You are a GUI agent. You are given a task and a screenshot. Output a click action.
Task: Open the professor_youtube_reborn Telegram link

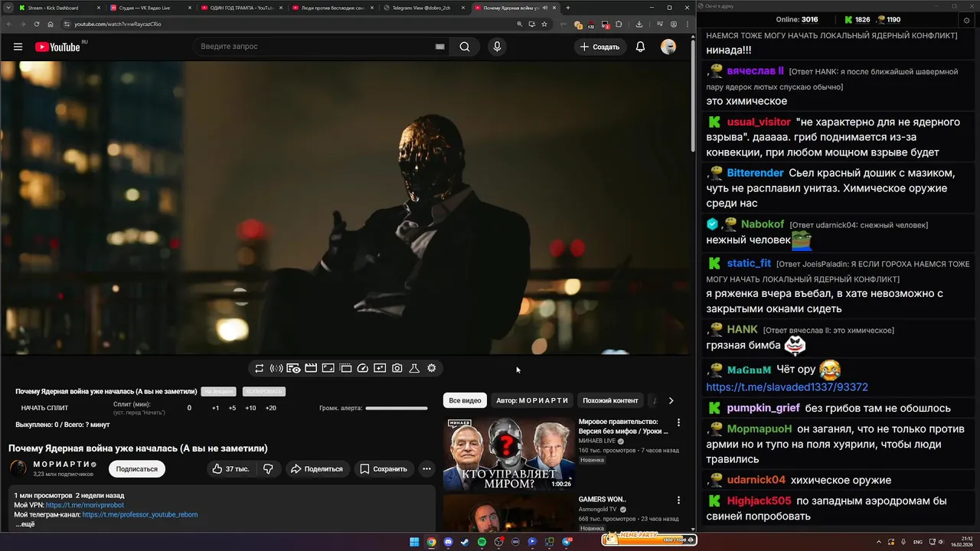click(x=140, y=514)
